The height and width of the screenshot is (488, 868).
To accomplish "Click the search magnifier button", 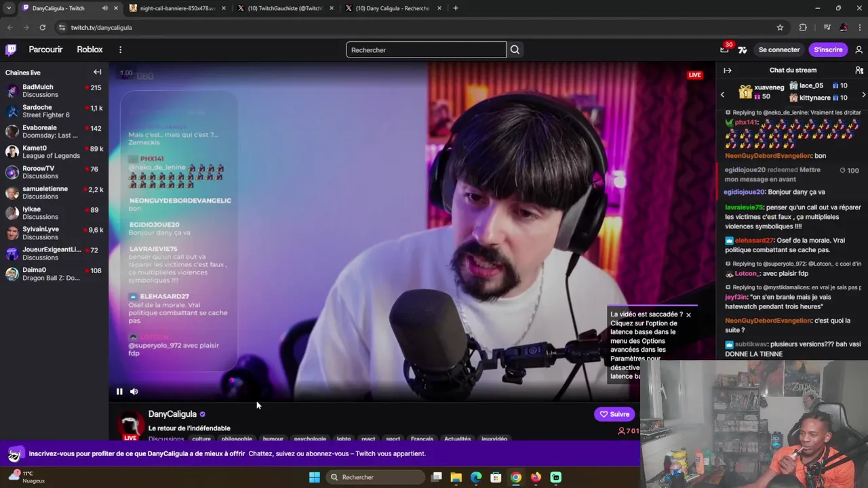I will point(515,49).
